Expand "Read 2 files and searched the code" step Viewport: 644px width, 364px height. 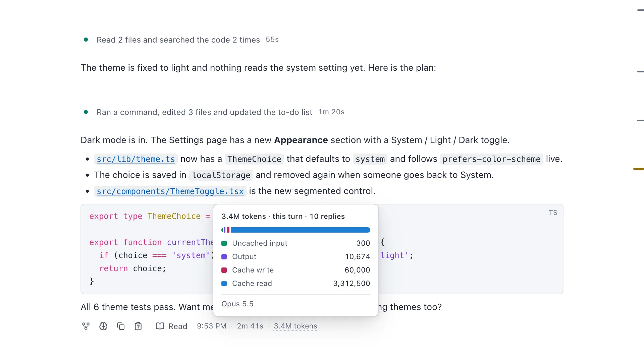(178, 40)
